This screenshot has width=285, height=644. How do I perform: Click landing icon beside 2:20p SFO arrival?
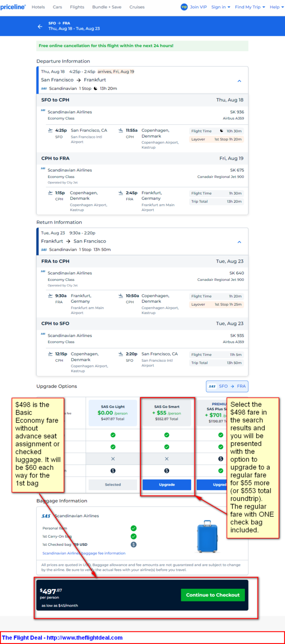click(121, 354)
